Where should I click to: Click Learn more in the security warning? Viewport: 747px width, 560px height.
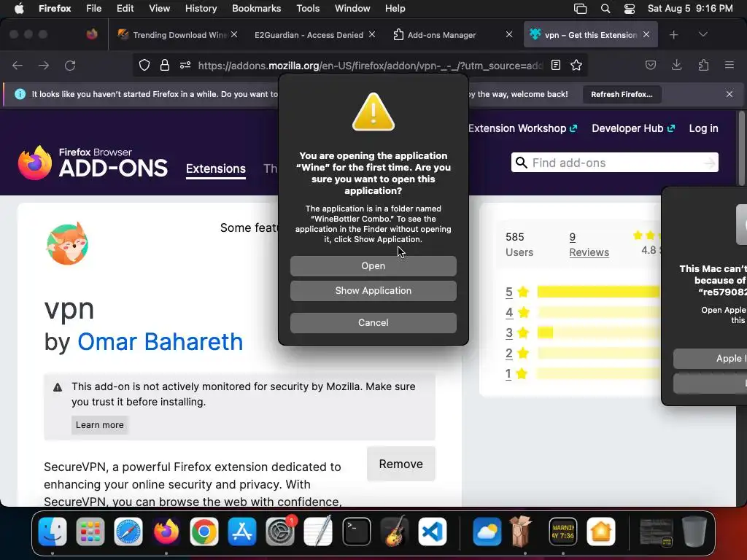point(99,425)
